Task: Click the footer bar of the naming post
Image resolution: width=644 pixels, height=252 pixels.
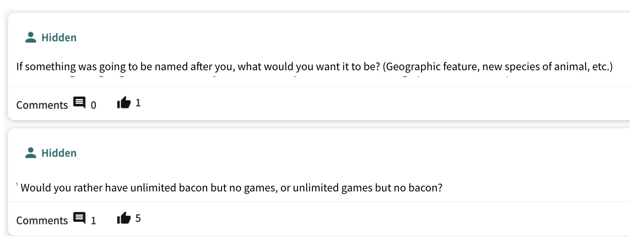Action: point(319,103)
